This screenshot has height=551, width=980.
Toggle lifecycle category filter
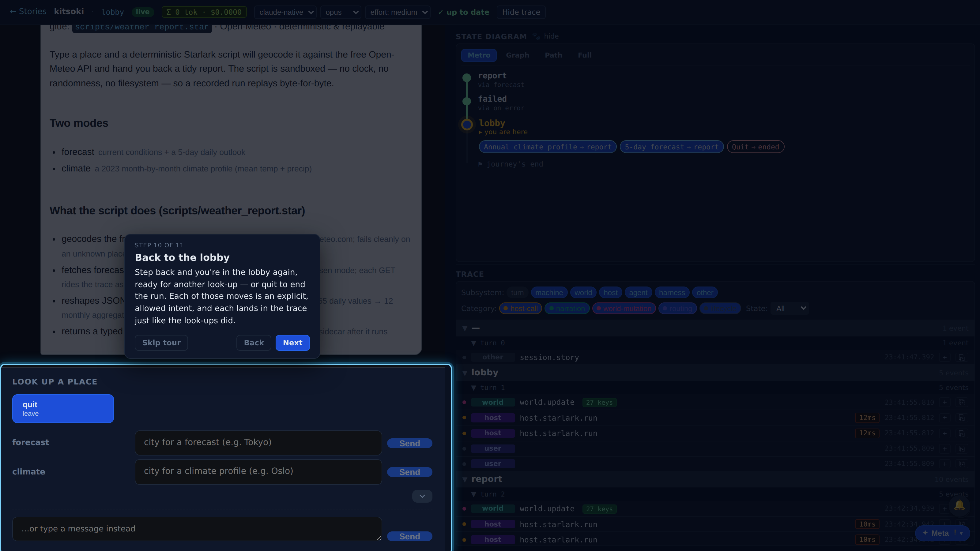(x=720, y=308)
